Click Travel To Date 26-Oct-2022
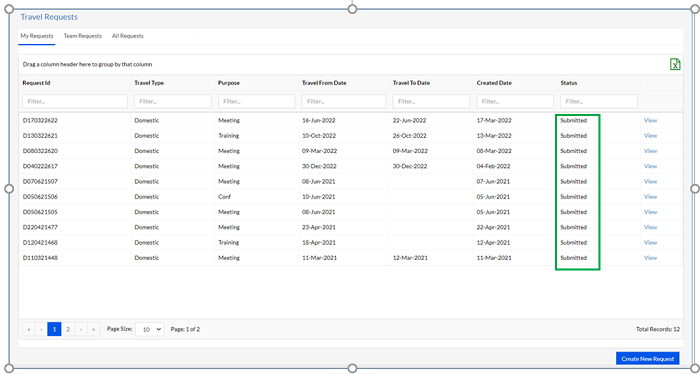 coord(409,136)
